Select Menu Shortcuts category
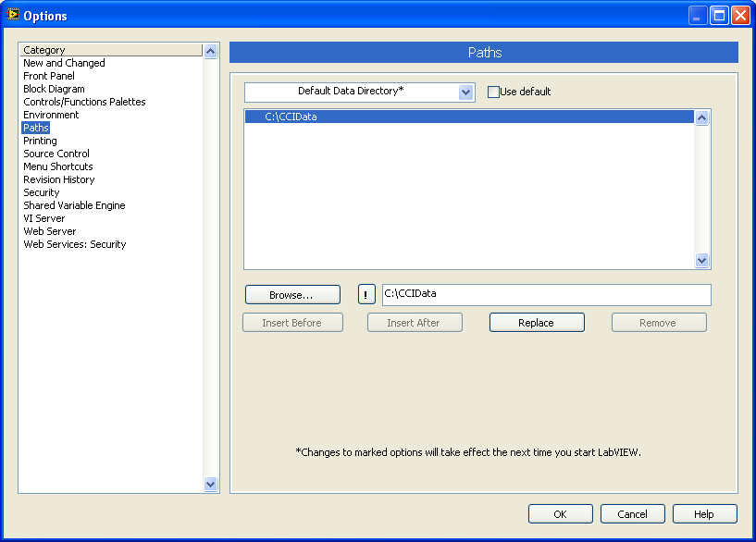This screenshot has width=756, height=542. coord(58,166)
